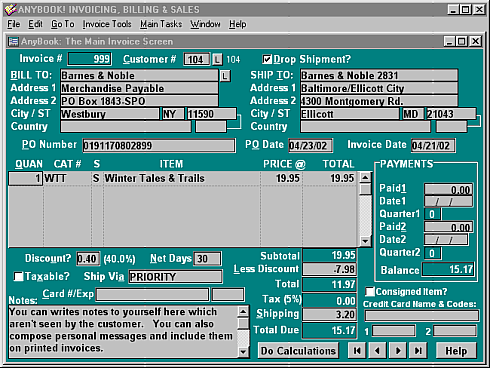Go to the previous invoice record
The image size is (490, 368).
tap(377, 351)
